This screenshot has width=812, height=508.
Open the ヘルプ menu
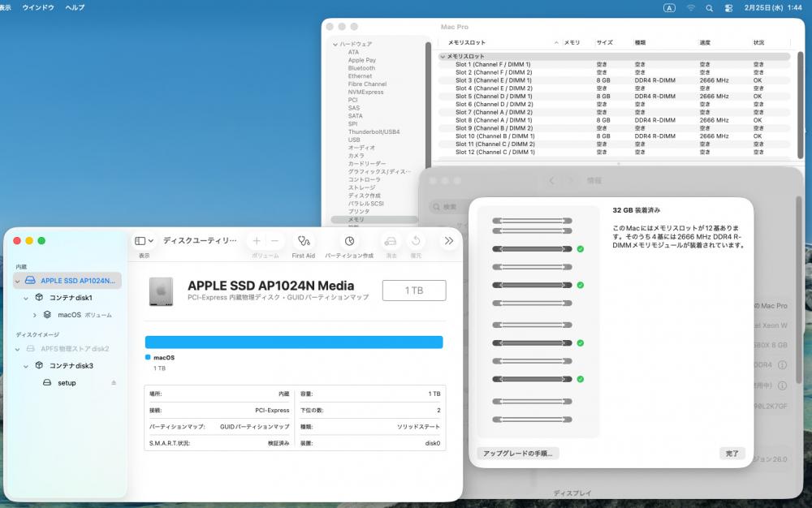75,7
